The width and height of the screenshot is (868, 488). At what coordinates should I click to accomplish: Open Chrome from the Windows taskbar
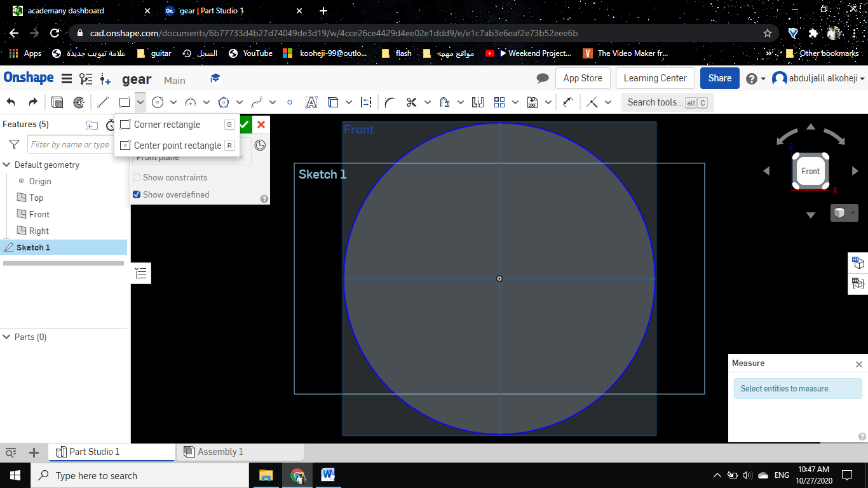297,475
